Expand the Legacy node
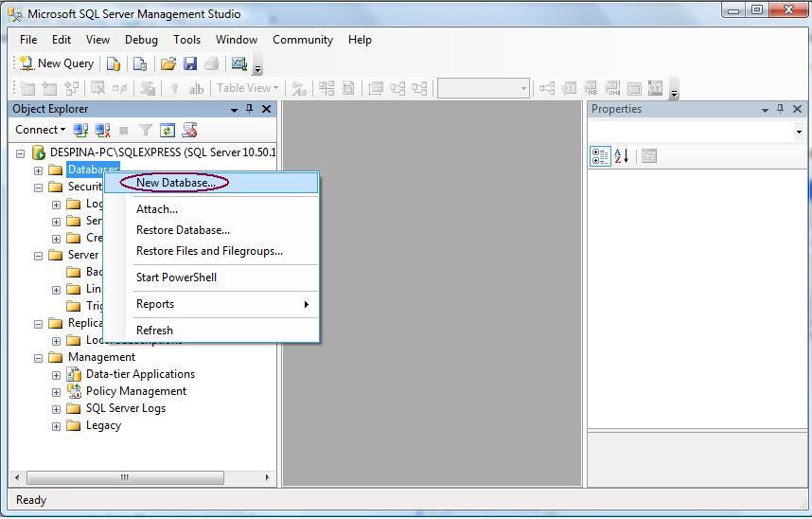Screen dimensions: 812x519 (x=56, y=427)
